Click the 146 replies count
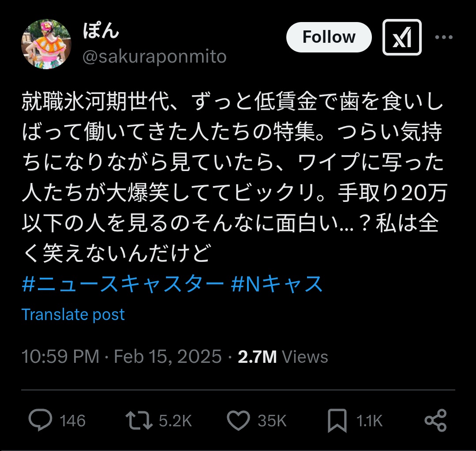 pyautogui.click(x=73, y=421)
